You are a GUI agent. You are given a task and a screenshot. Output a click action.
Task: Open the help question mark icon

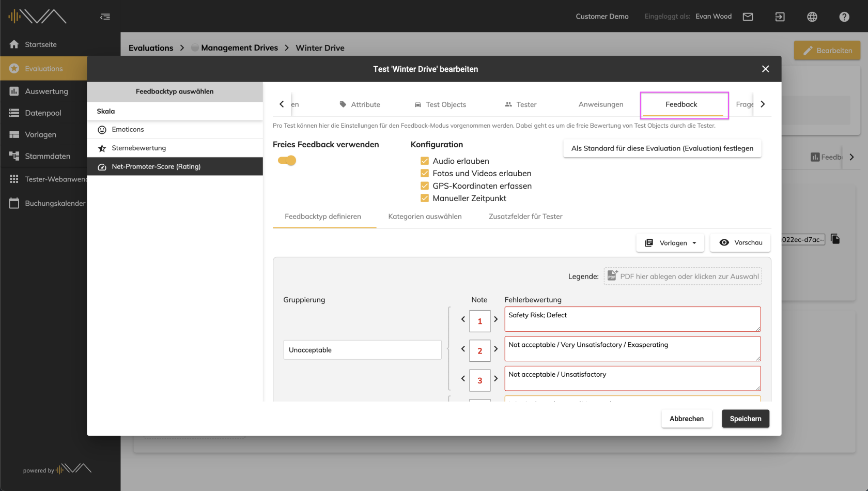pyautogui.click(x=844, y=17)
